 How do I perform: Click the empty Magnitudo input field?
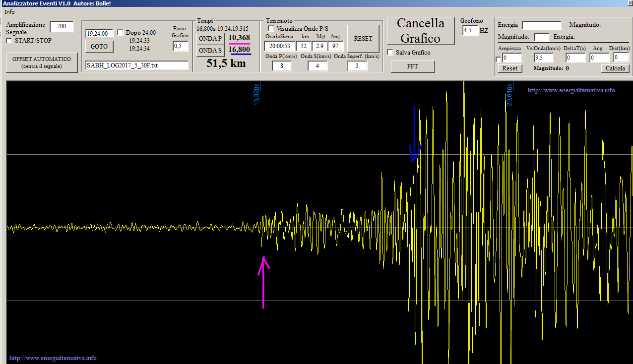point(542,37)
